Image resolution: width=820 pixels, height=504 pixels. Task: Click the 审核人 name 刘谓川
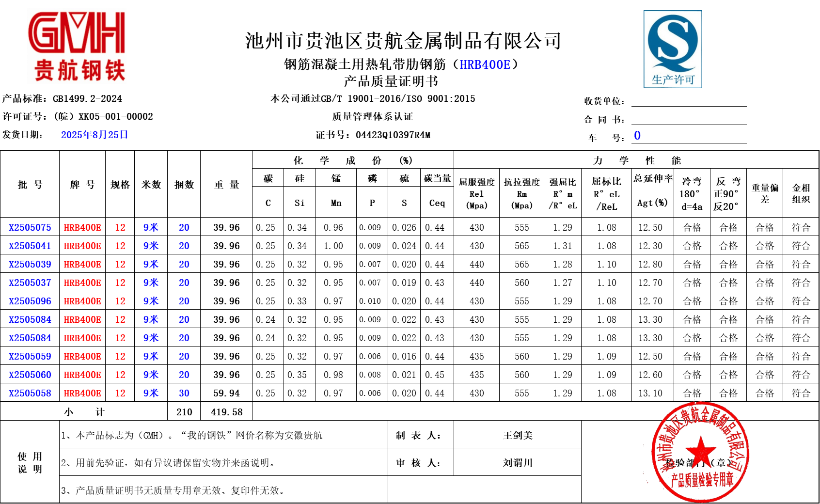(x=518, y=463)
